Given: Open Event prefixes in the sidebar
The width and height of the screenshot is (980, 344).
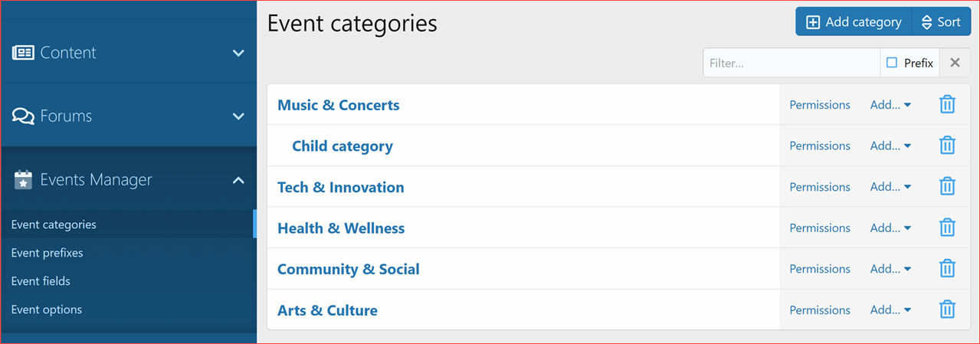Looking at the screenshot, I should (47, 253).
